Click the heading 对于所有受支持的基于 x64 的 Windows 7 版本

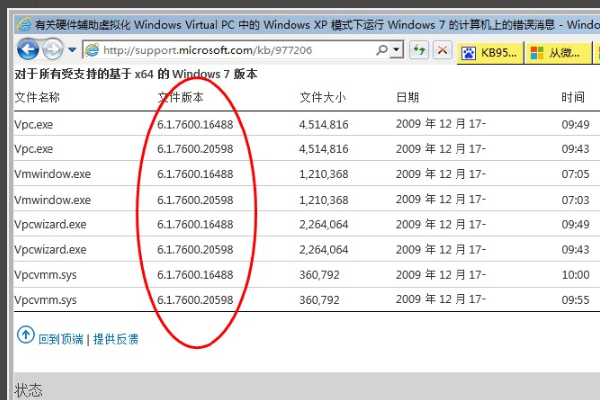tap(136, 74)
